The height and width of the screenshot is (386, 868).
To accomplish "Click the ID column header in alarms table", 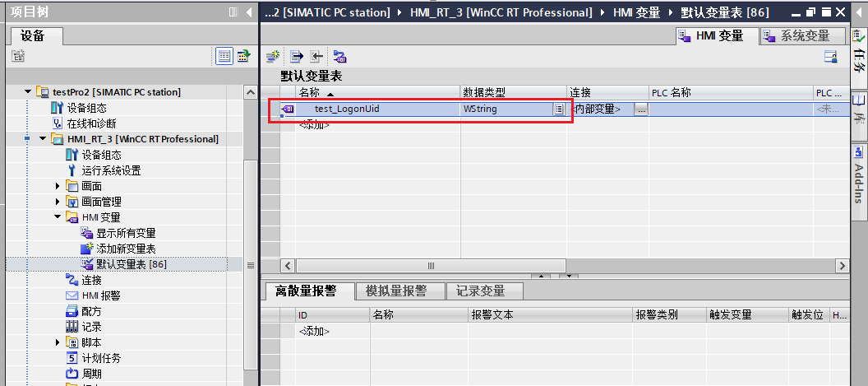I will pos(332,315).
